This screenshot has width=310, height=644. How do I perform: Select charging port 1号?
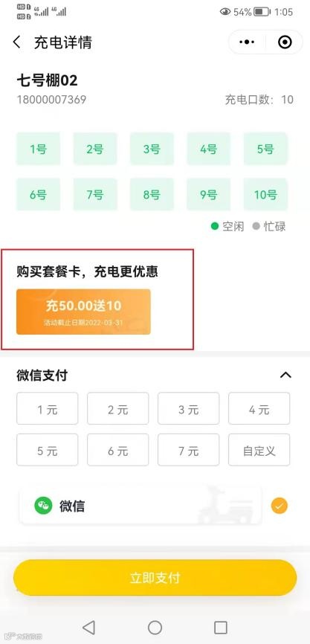[38, 149]
